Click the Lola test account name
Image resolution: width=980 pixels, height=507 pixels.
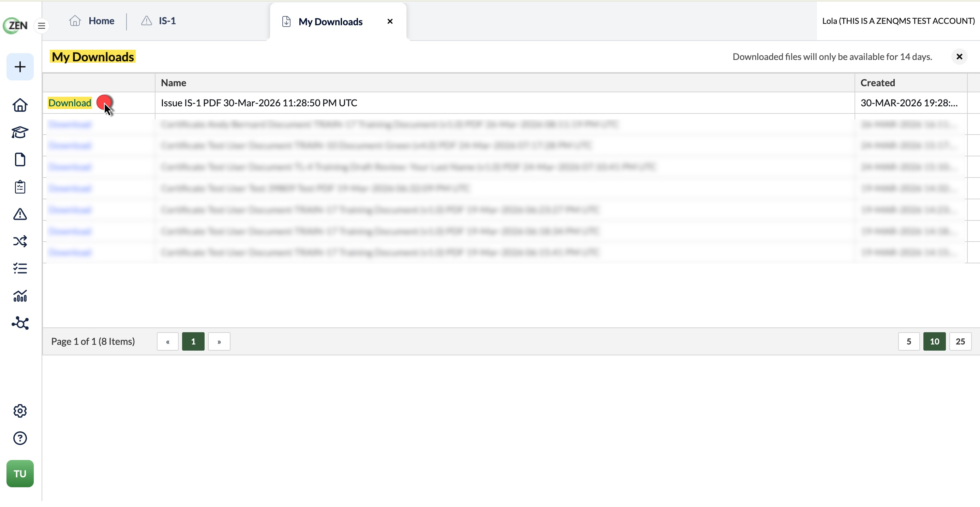[x=898, y=21]
